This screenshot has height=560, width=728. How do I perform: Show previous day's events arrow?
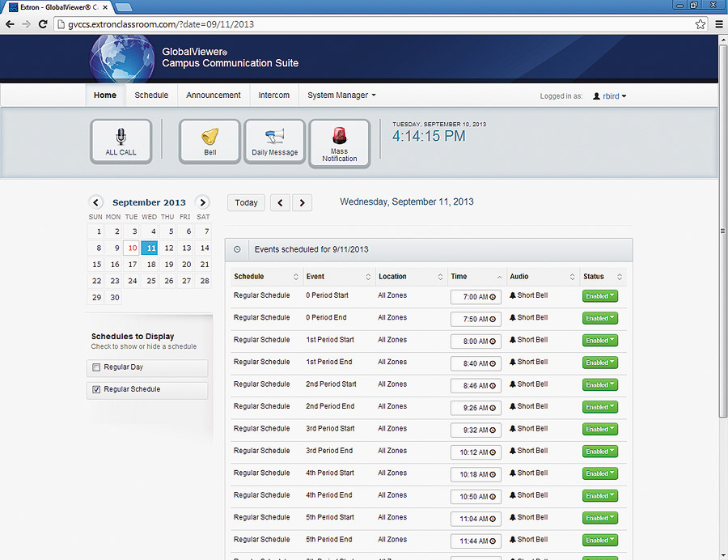click(280, 202)
